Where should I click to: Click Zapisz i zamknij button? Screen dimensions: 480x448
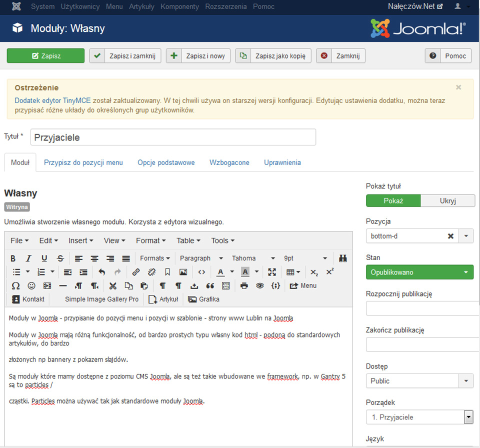coord(125,55)
